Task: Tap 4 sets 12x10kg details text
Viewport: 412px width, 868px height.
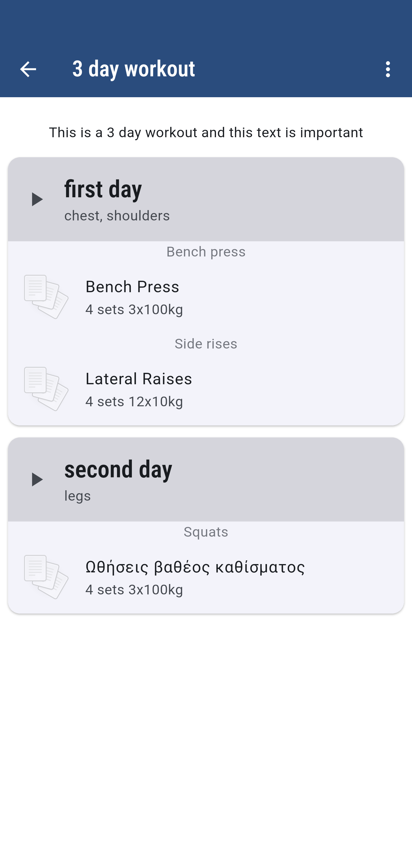Action: [x=134, y=402]
